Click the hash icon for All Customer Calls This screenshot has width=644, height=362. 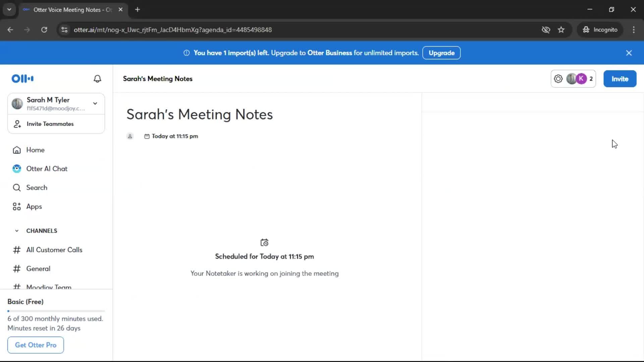tap(17, 250)
